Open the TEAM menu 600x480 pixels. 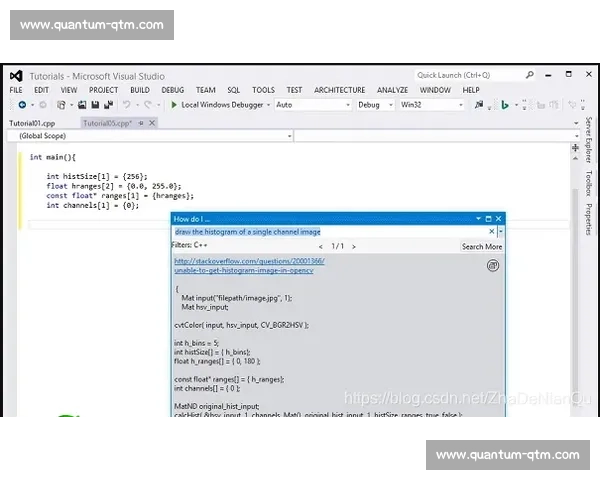coord(205,90)
